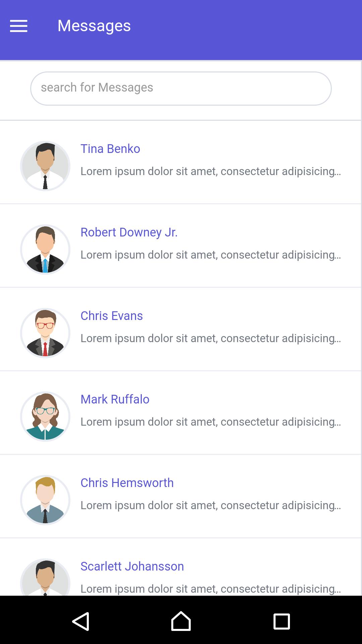Select the Chris Evans contact name
Image resolution: width=362 pixels, height=644 pixels.
coord(112,316)
